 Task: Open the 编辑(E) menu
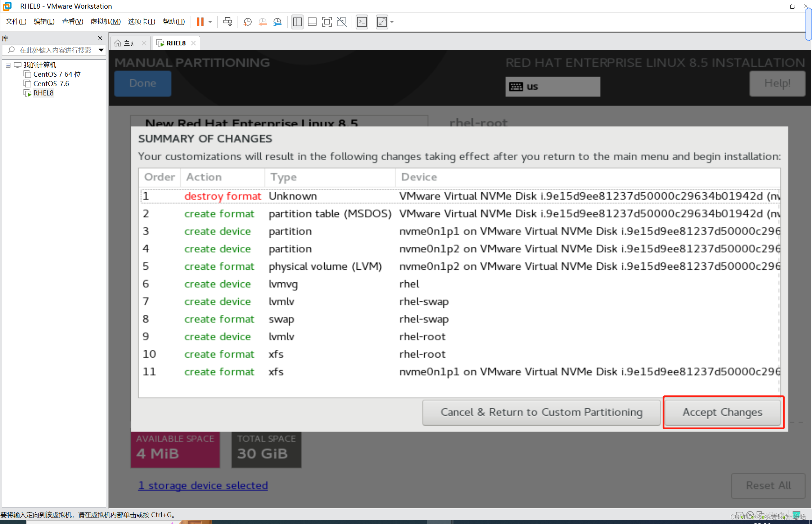[44, 22]
